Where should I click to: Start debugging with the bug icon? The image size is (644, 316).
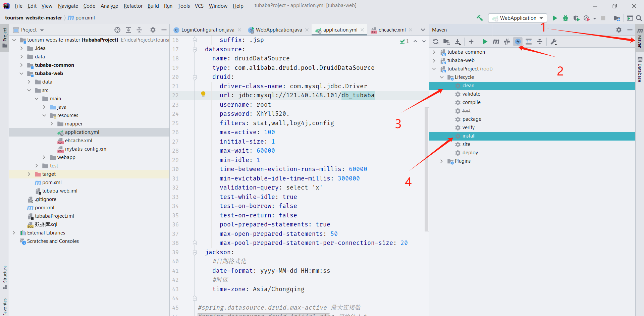pyautogui.click(x=566, y=18)
